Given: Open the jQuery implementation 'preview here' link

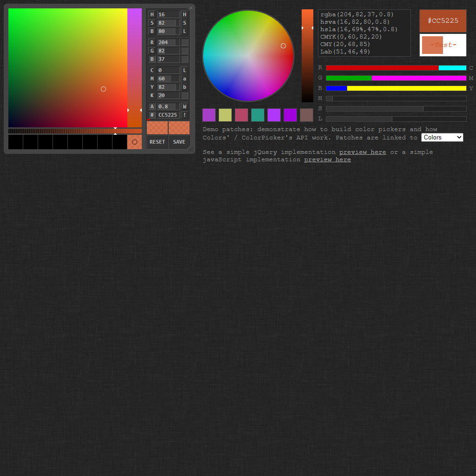Looking at the screenshot, I should [362, 152].
